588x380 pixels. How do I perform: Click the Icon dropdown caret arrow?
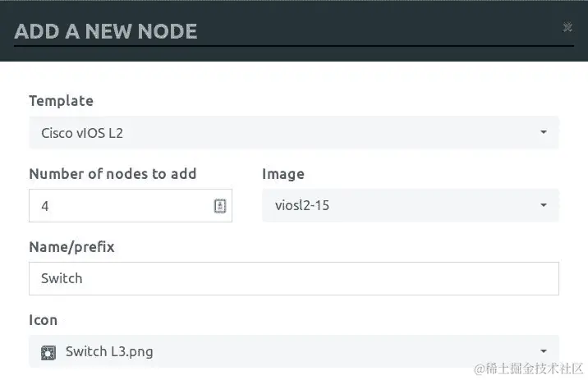(544, 351)
